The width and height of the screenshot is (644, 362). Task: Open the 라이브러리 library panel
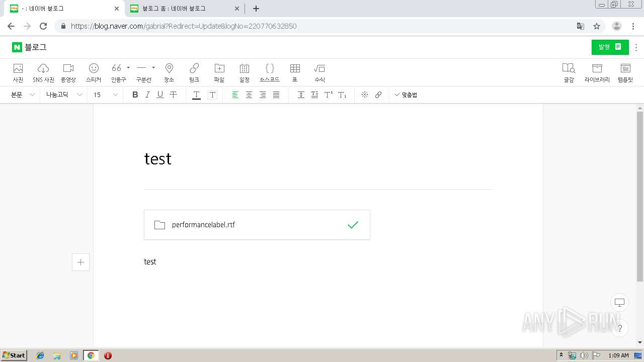pyautogui.click(x=597, y=72)
